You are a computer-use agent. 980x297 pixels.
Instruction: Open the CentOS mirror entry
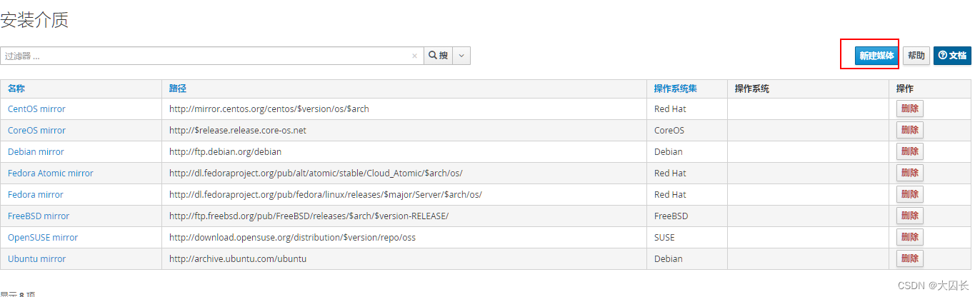(x=36, y=109)
